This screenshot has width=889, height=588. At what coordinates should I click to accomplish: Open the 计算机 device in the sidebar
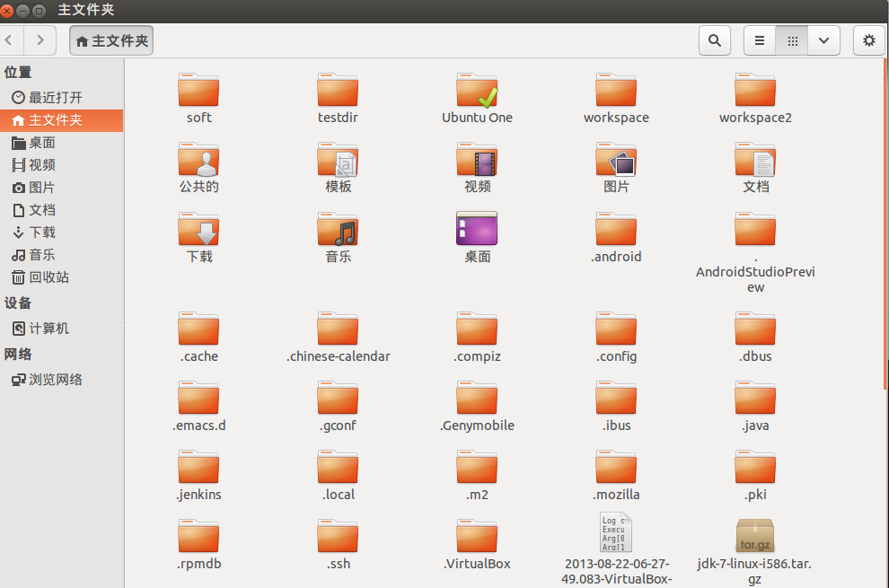pos(42,329)
